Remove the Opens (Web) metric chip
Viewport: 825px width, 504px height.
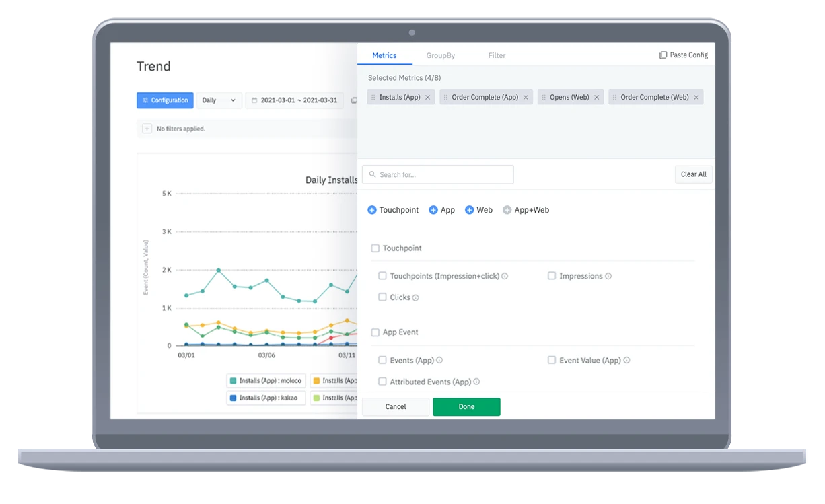coord(596,98)
